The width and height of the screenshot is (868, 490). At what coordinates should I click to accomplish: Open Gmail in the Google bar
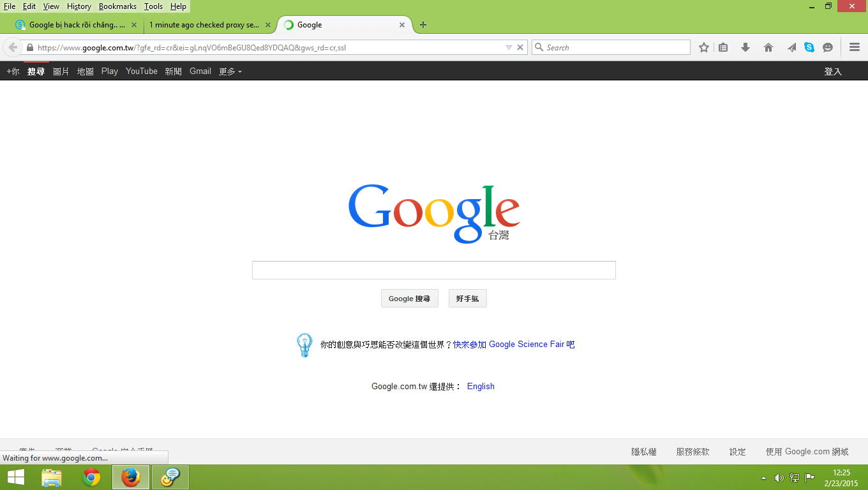[200, 71]
